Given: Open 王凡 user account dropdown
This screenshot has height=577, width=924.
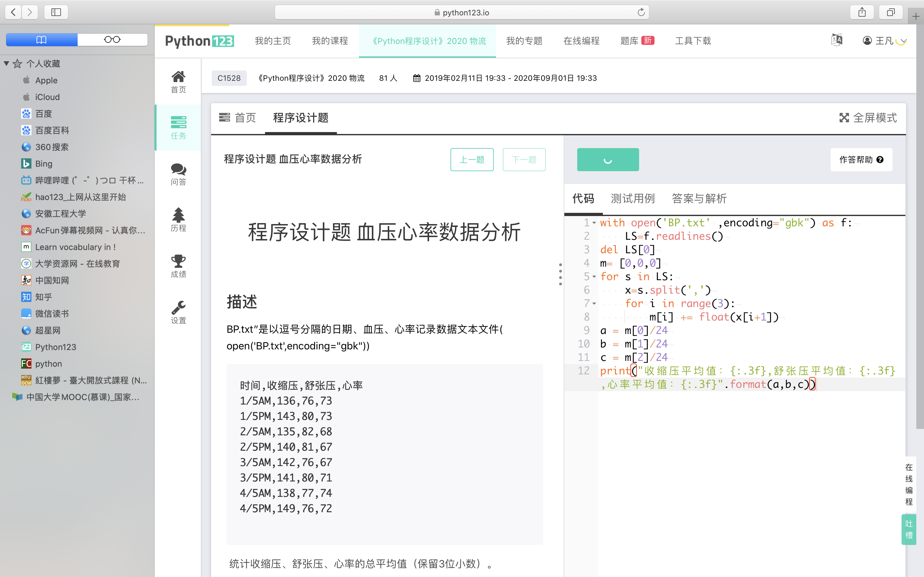Looking at the screenshot, I should [884, 40].
